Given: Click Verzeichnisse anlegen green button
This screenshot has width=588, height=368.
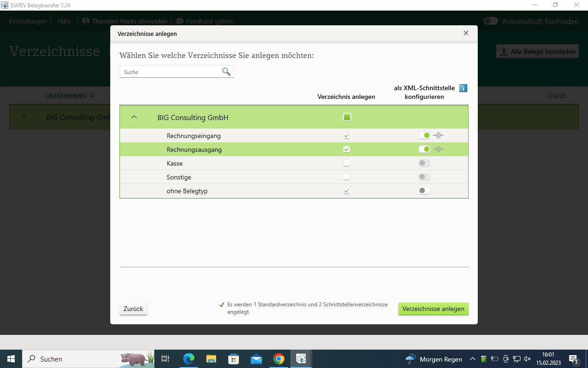Looking at the screenshot, I should click(433, 309).
